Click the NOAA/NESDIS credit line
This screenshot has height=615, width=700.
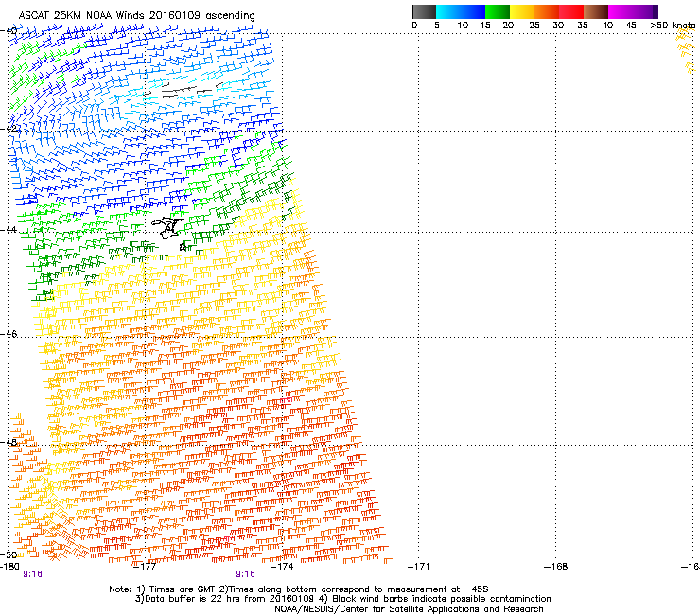pyautogui.click(x=409, y=609)
